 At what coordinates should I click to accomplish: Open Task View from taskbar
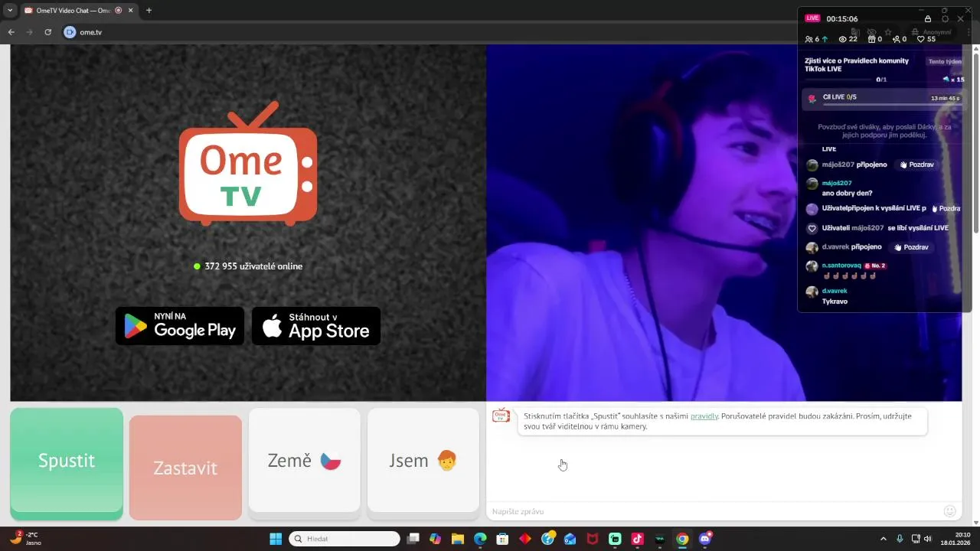(x=413, y=539)
